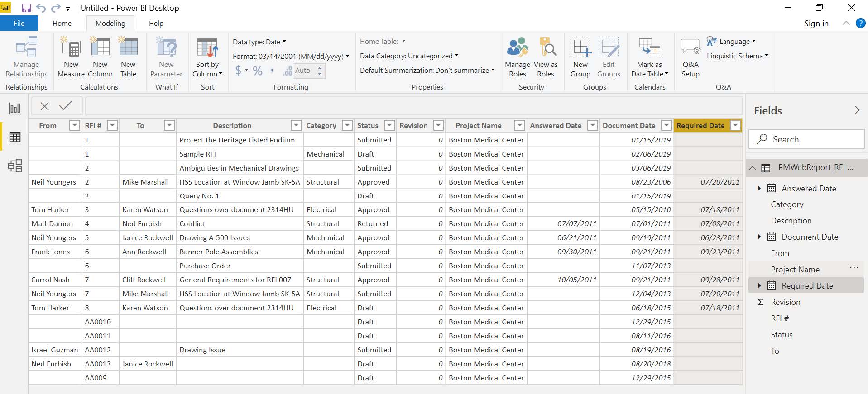
Task: Switch to Data view icon
Action: (x=14, y=137)
